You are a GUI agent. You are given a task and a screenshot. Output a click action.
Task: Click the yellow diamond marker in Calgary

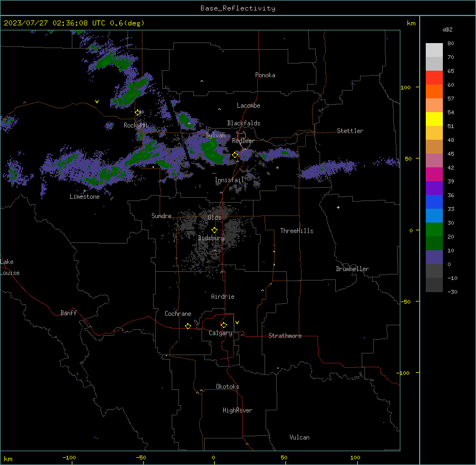click(x=224, y=325)
